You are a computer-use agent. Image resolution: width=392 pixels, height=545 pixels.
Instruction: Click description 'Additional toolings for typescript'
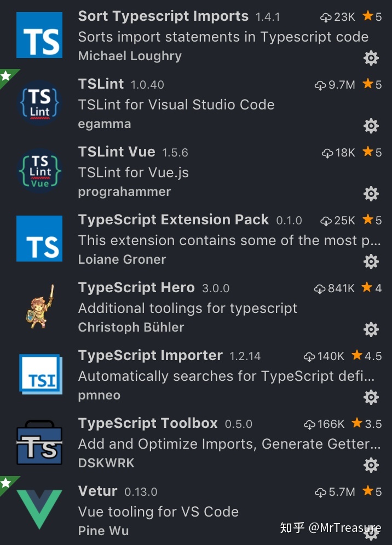point(187,308)
